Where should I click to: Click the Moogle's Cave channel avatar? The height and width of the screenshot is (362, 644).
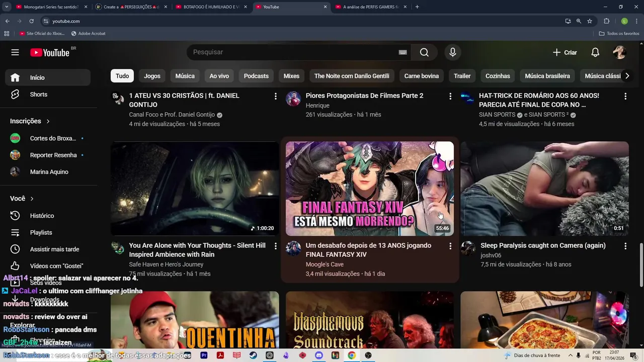293,248
